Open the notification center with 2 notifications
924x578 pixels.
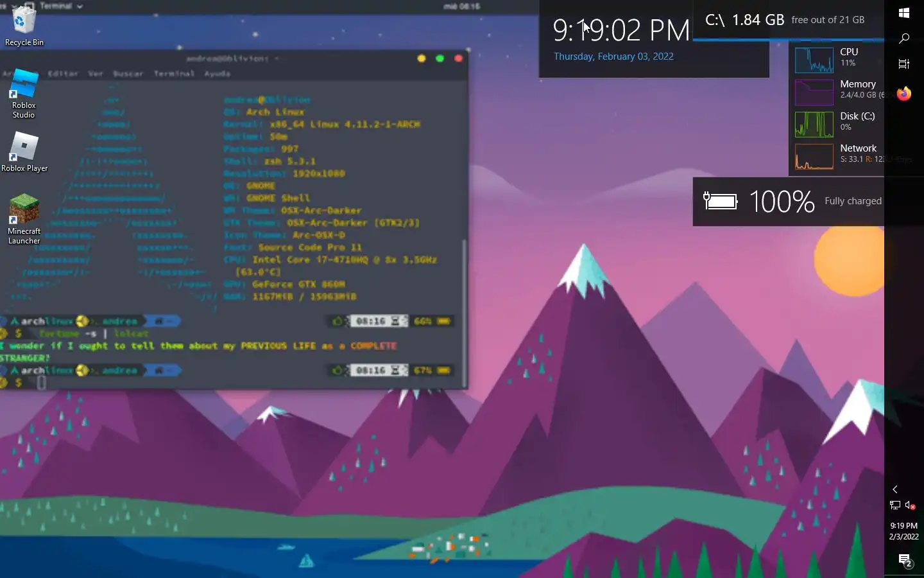pos(905,561)
